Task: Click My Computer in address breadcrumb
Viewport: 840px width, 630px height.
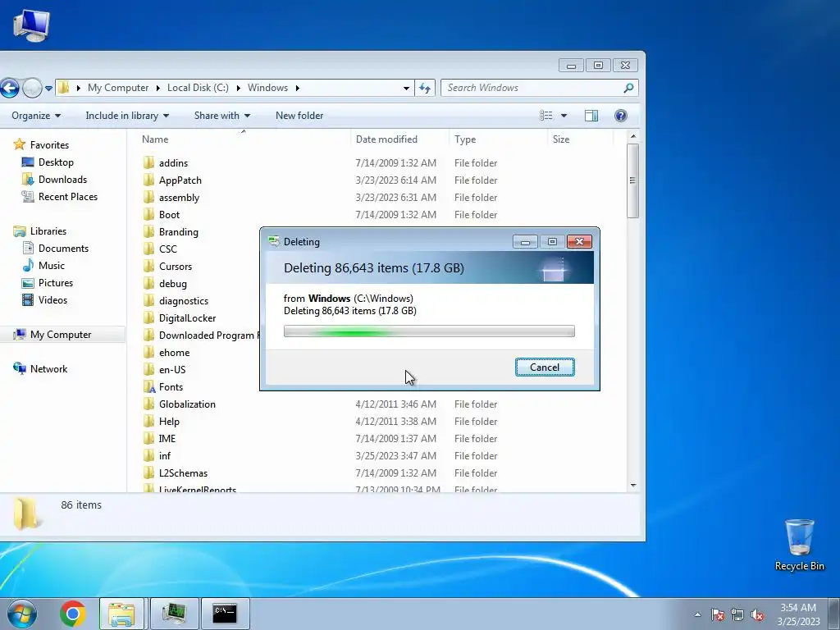Action: tap(118, 88)
